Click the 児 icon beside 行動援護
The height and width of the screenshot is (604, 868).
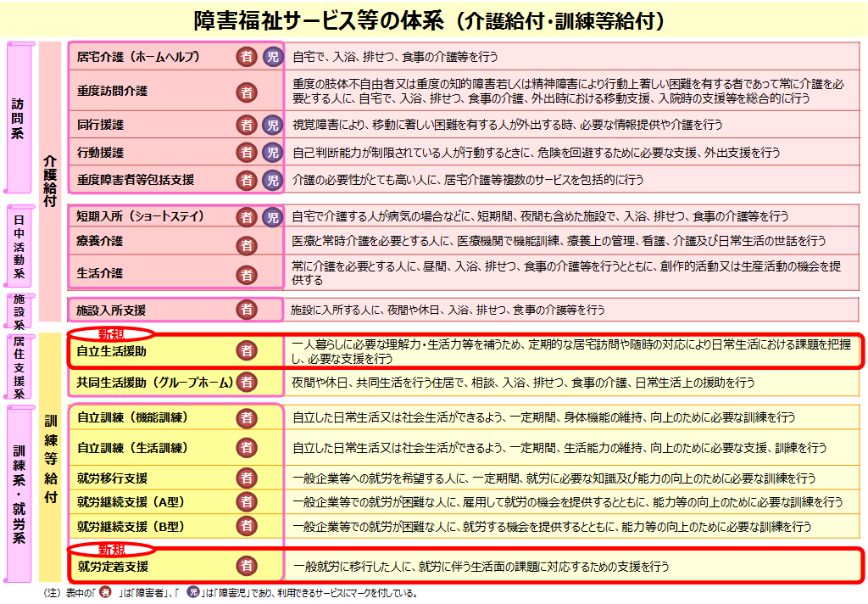point(271,154)
